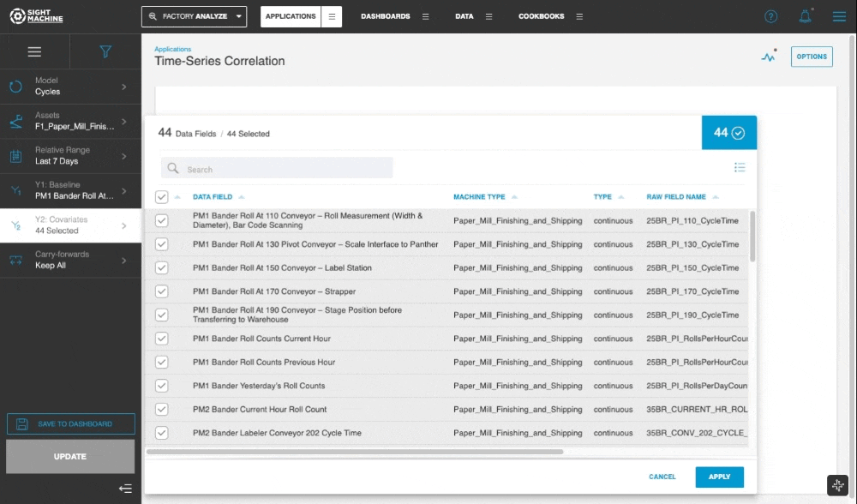Uncheck PM1 Bander Roll Counts Previous Hour
Screen dimensions: 857x504
coord(161,362)
